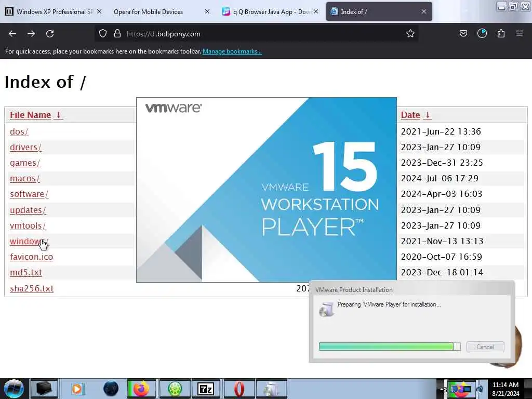
Task: Click the green installation progress bar
Action: 390,347
